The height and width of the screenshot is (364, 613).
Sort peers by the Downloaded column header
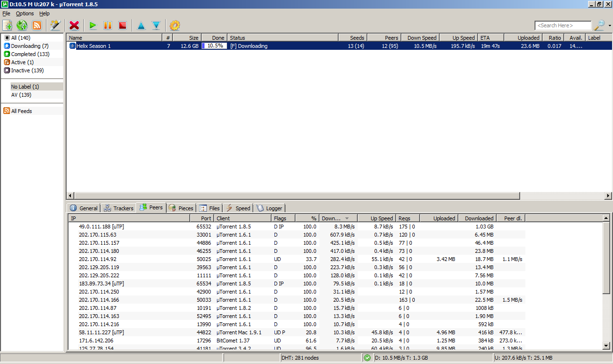(477, 218)
